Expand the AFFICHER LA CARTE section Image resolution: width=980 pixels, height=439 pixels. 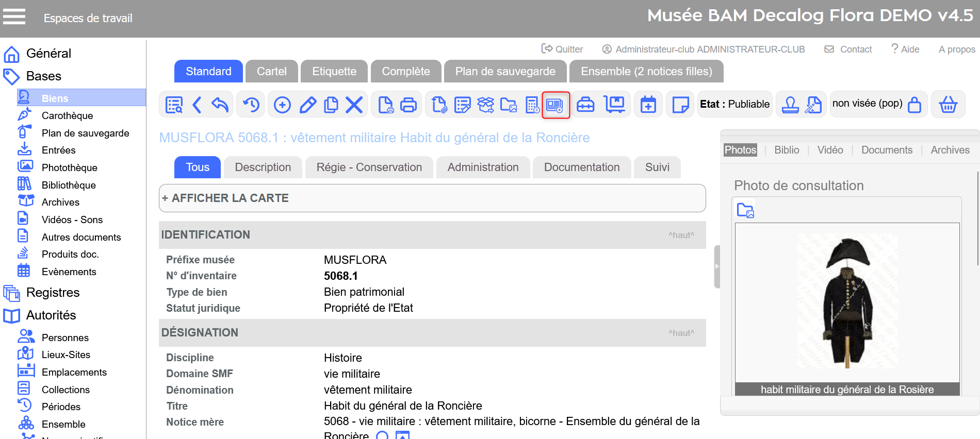point(225,198)
